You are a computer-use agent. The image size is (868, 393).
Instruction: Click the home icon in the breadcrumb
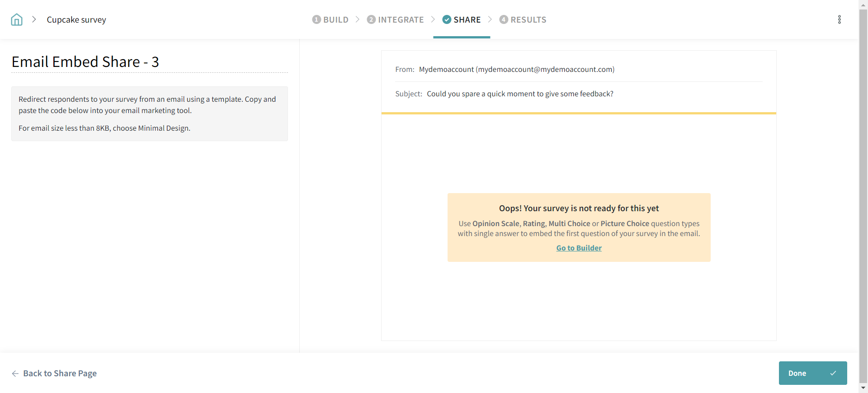pos(17,19)
